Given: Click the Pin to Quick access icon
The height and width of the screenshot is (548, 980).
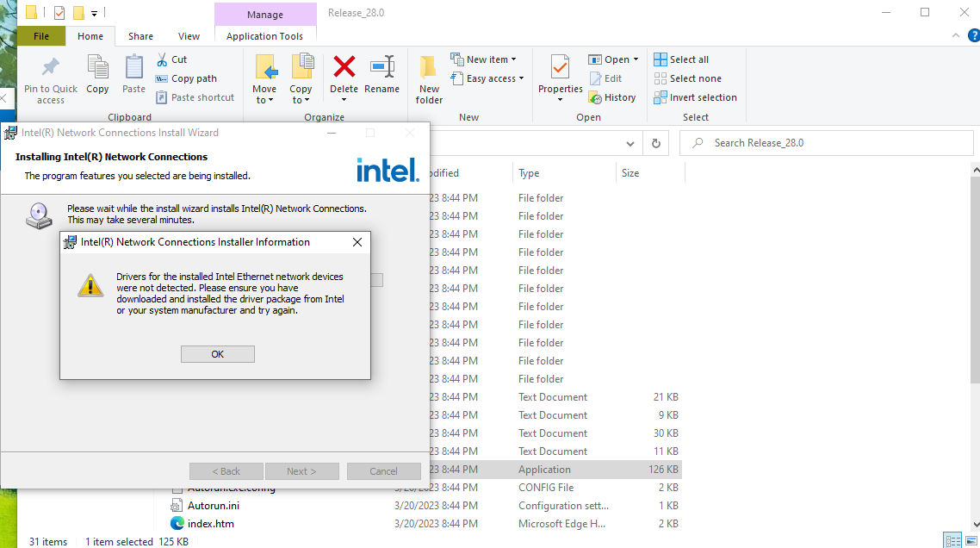Looking at the screenshot, I should (50, 78).
